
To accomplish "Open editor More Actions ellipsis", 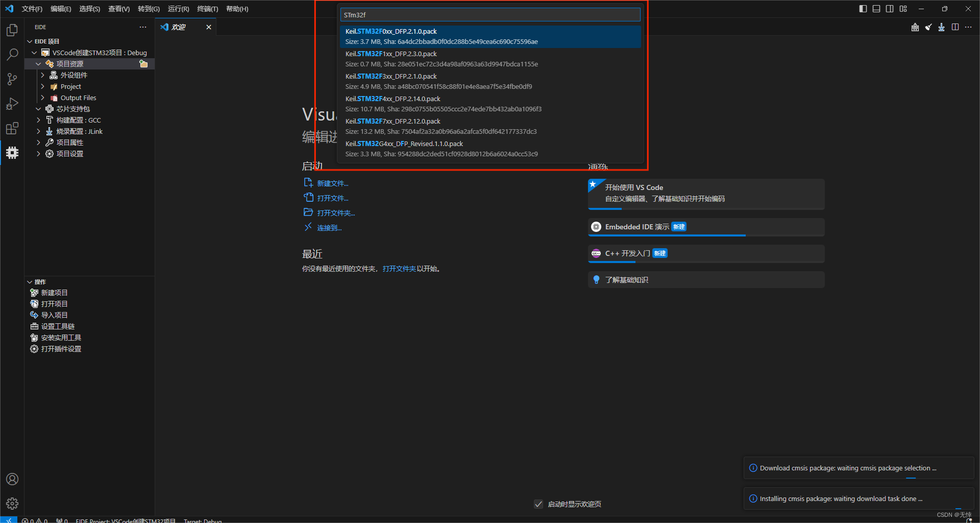I will [x=968, y=27].
